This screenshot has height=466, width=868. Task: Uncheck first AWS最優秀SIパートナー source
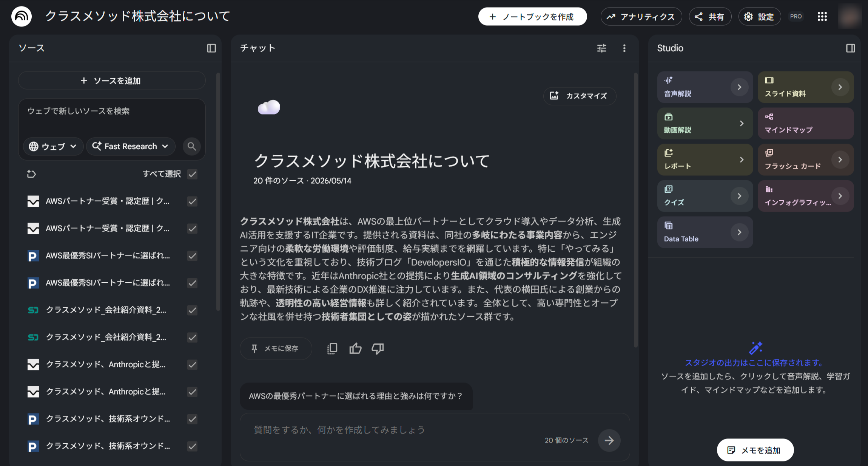coord(193,255)
